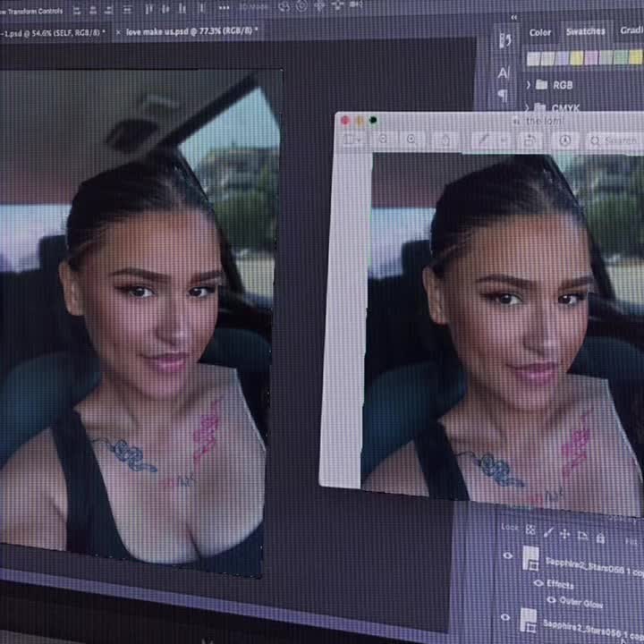Click Lock image pixels brush icon
This screenshot has width=644, height=644.
pyautogui.click(x=547, y=532)
